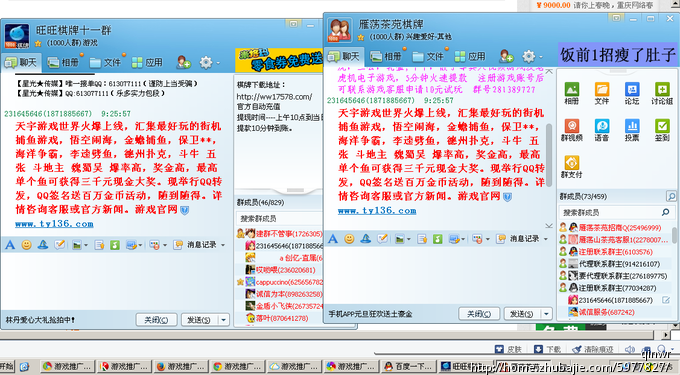This screenshot has height=375, width=680.
Task: Switch to 文件 tab in 旺旺棋牌十一群
Action: pyautogui.click(x=105, y=63)
